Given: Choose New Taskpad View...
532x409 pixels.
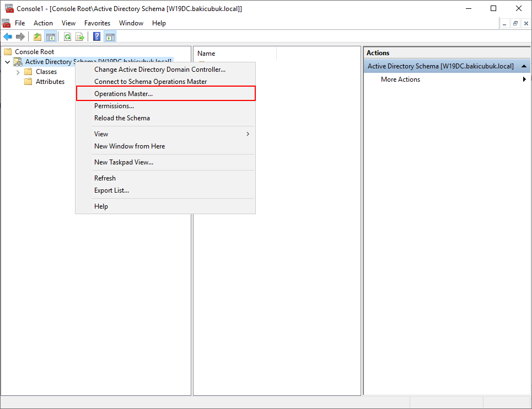Looking at the screenshot, I should click(165, 162).
